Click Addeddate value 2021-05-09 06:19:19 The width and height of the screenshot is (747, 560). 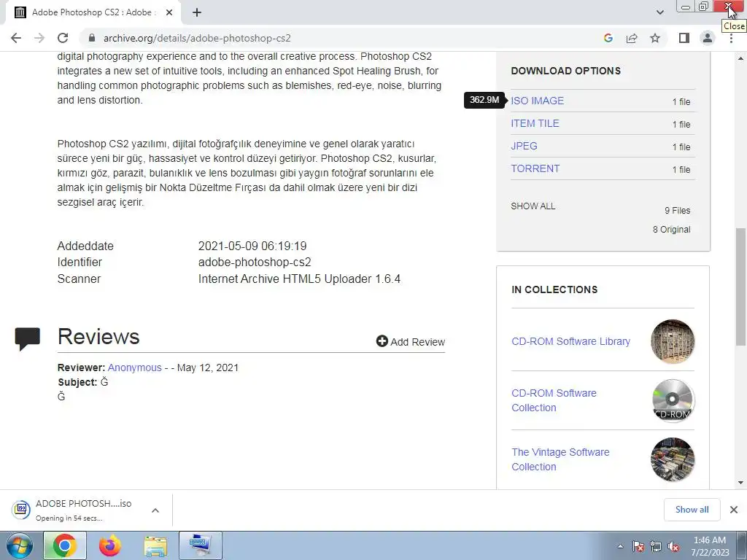pyautogui.click(x=252, y=246)
